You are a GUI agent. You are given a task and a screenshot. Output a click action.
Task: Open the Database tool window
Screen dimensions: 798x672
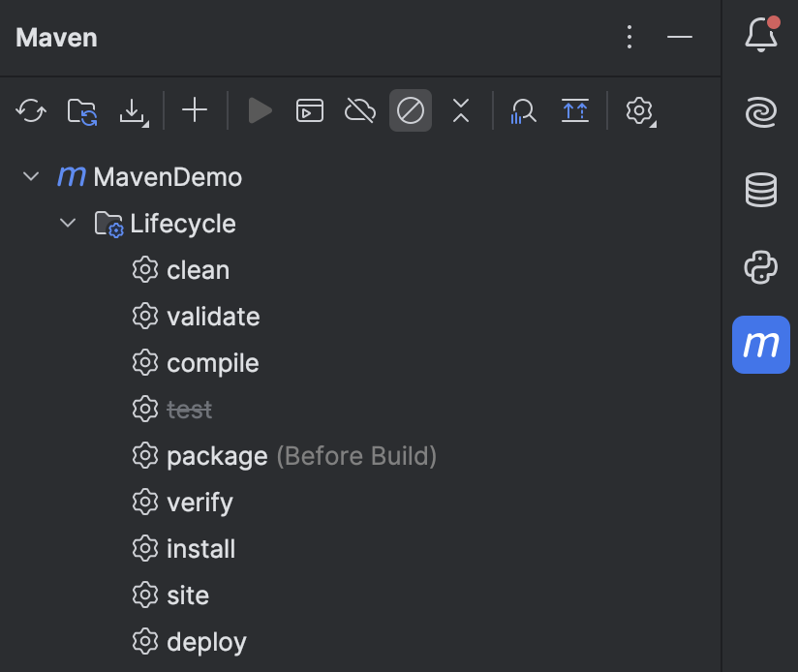[761, 190]
